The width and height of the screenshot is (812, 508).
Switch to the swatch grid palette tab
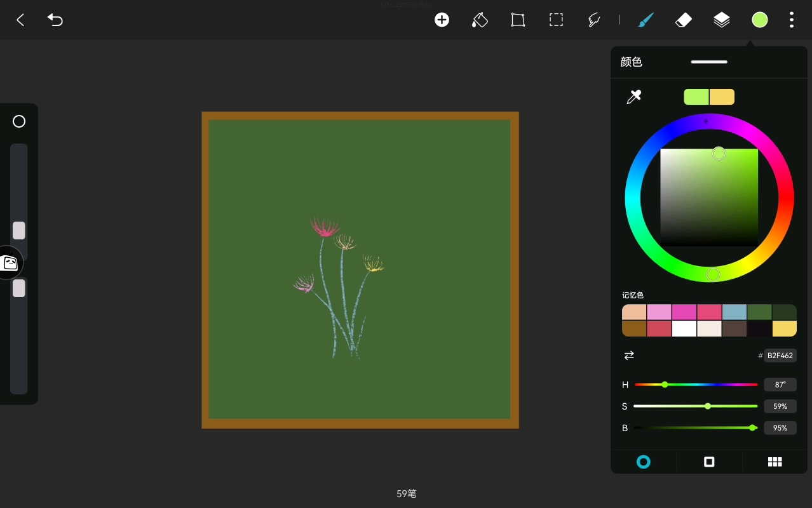[x=775, y=462]
